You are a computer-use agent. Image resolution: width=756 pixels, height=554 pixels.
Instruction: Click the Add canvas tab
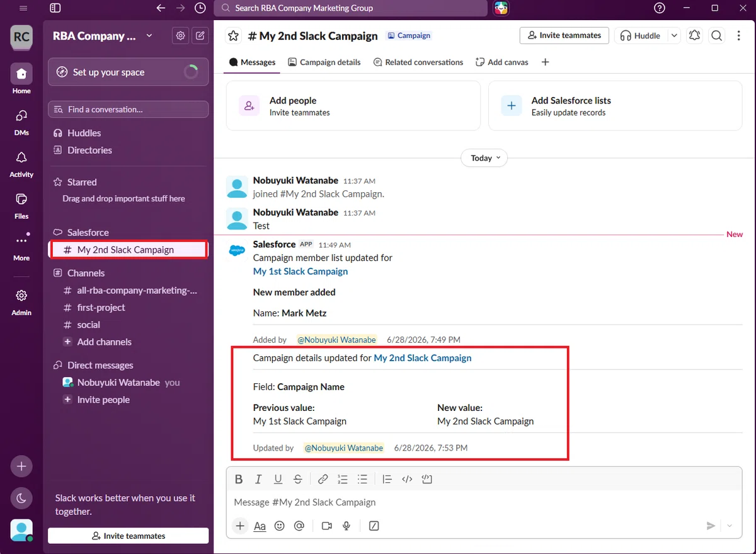tap(502, 62)
